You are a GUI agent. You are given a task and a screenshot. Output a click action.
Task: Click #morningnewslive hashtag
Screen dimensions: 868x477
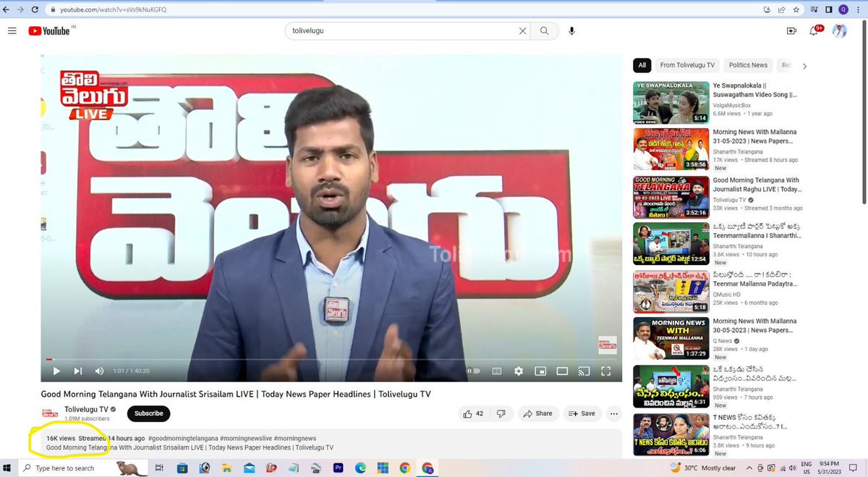tap(244, 439)
